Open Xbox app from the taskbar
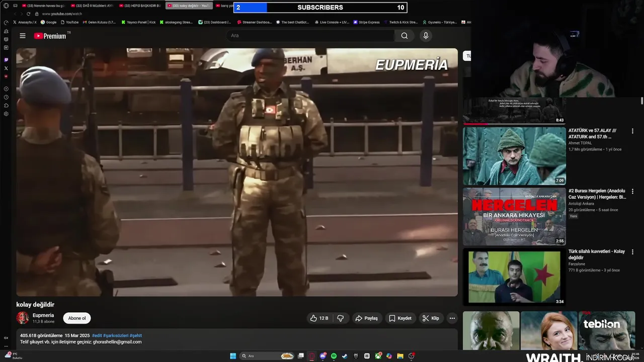The image size is (644, 362). point(378,356)
